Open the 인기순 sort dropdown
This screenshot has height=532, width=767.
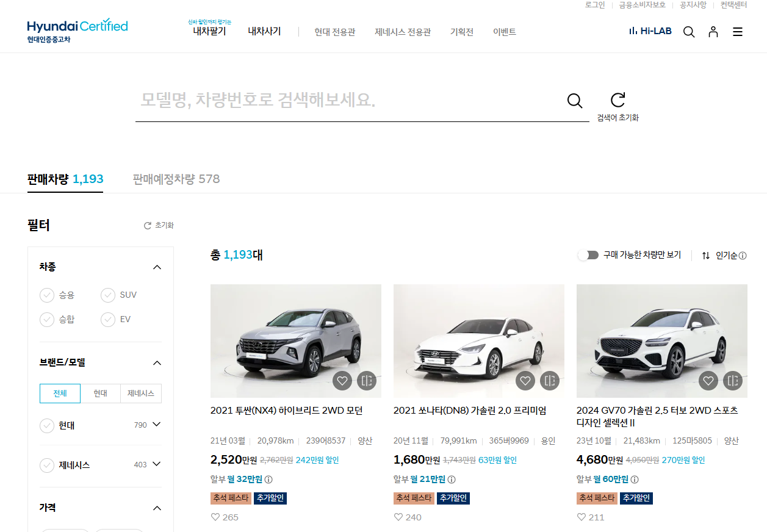click(x=726, y=256)
